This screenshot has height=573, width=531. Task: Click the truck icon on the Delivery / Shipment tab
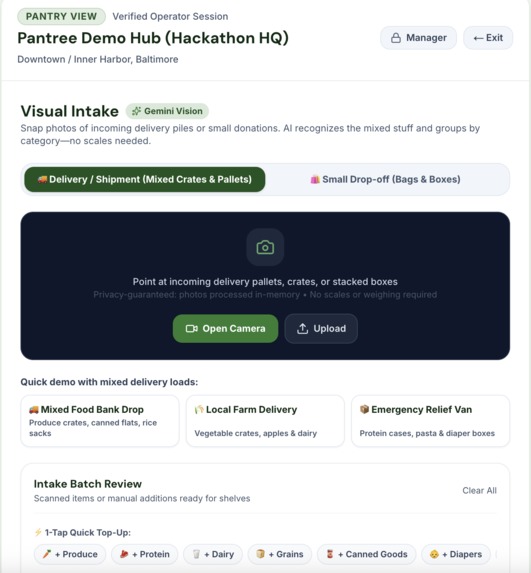[x=42, y=179]
